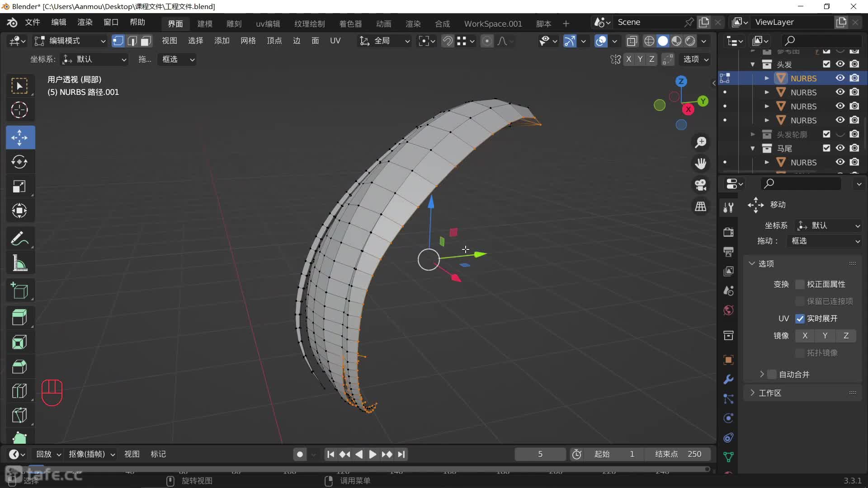The width and height of the screenshot is (868, 488).
Task: Open the 框选 drag dropdown in header
Action: (x=177, y=59)
